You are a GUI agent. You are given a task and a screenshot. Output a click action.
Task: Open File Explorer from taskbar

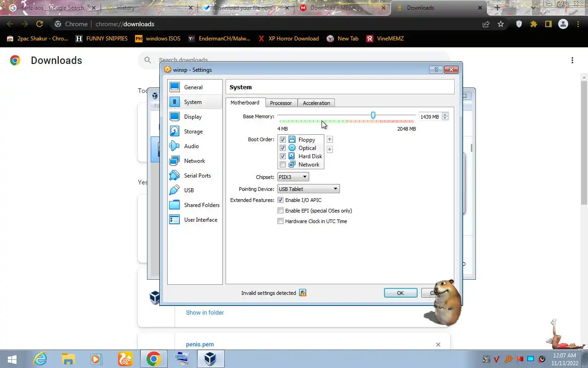point(68,359)
